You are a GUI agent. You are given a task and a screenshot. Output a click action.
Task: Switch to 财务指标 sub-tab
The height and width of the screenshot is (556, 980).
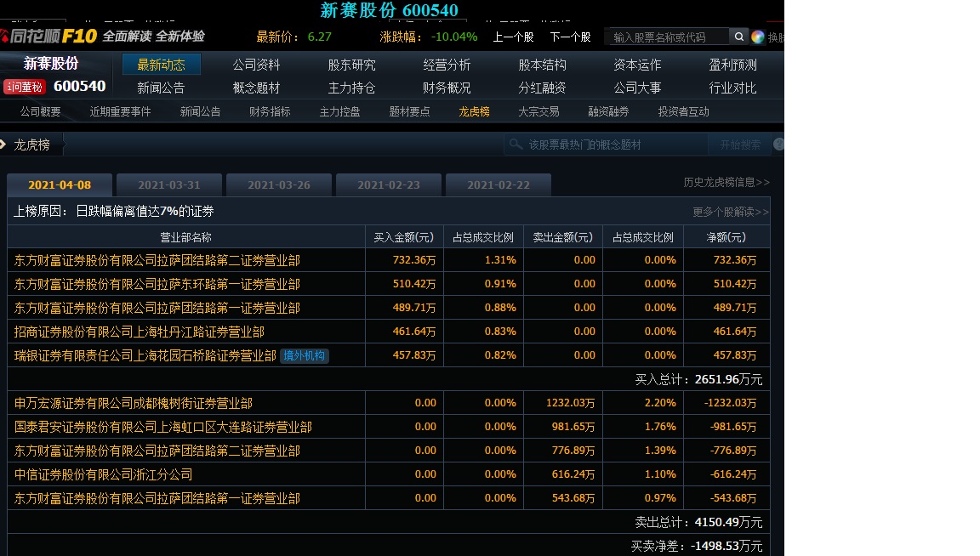click(270, 111)
